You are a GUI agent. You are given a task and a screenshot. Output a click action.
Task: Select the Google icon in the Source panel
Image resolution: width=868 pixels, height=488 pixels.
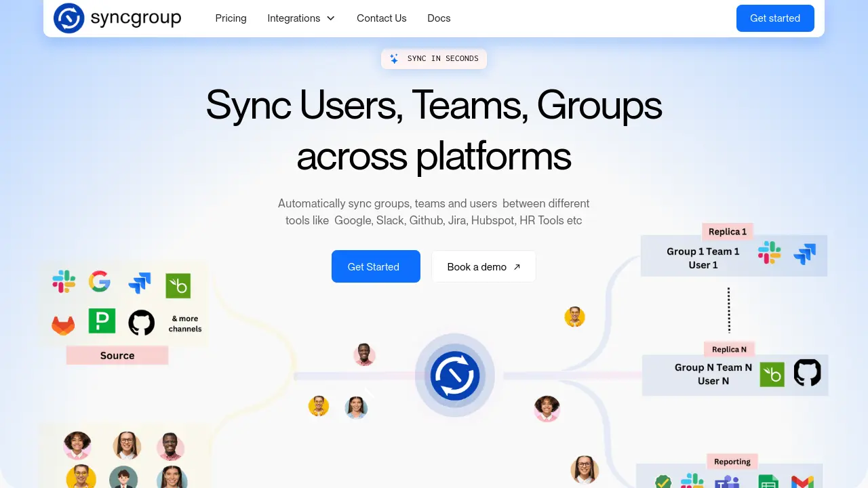pos(100,281)
